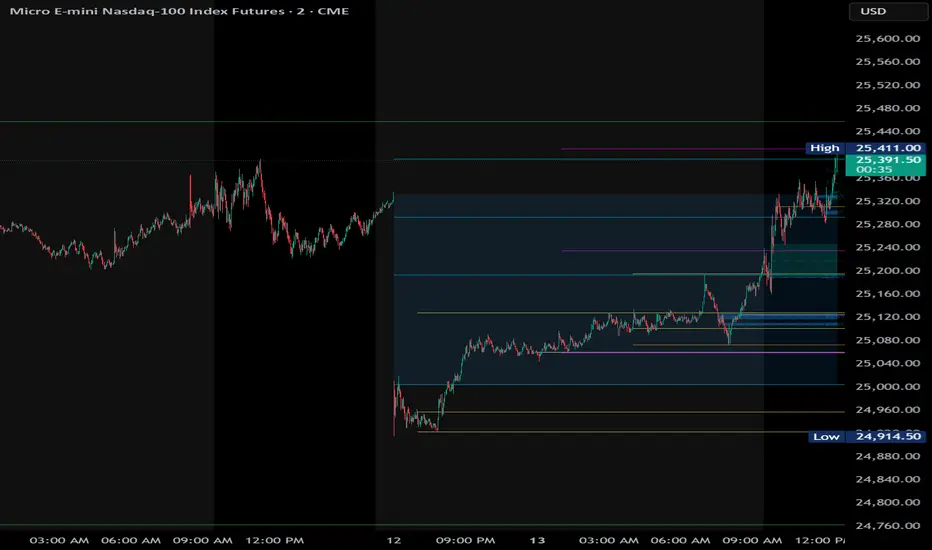This screenshot has width=932, height=550.
Task: Click the 09:00 PM time axis label
Action: click(x=465, y=540)
